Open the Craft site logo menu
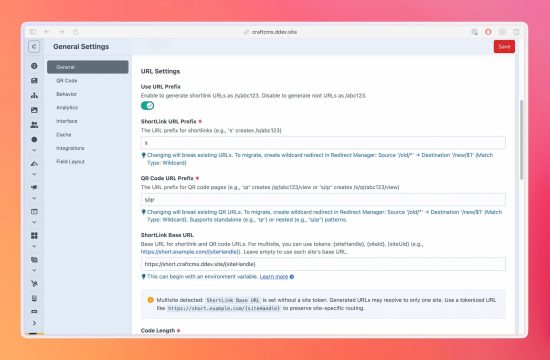 [x=34, y=47]
